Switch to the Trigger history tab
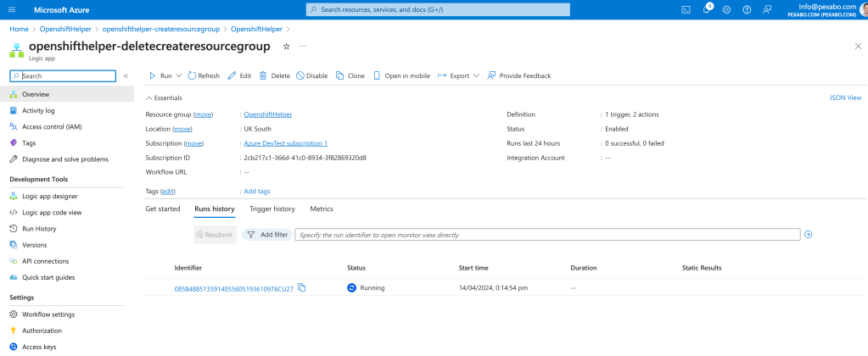 (272, 209)
